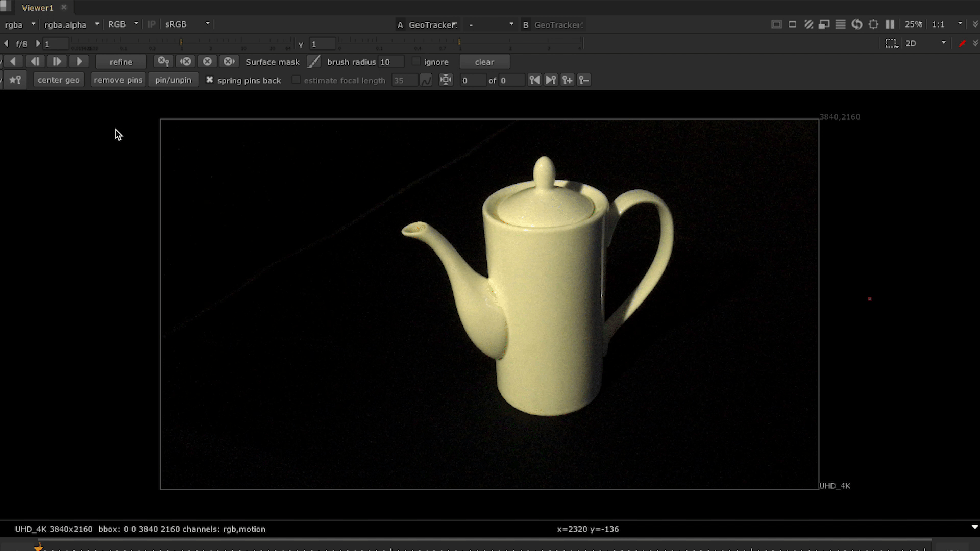Click the region of interest marquee icon
The height and width of the screenshot is (551, 980).
(891, 44)
